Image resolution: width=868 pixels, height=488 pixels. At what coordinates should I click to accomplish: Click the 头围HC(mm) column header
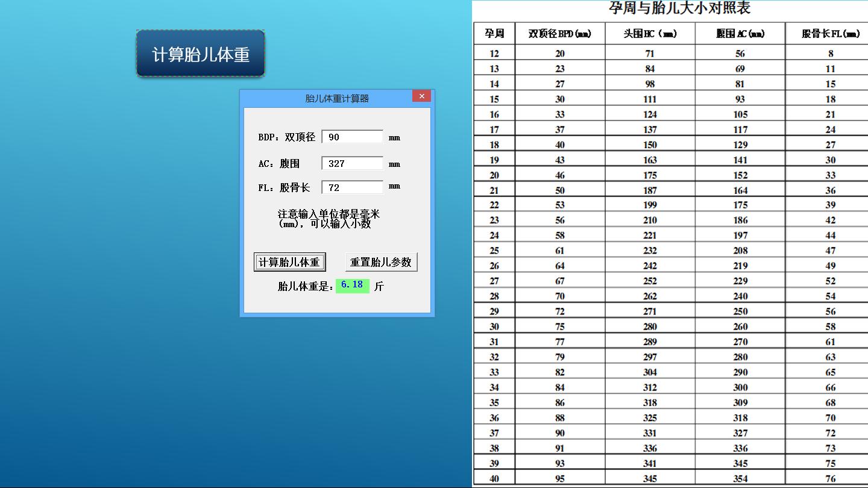[649, 34]
